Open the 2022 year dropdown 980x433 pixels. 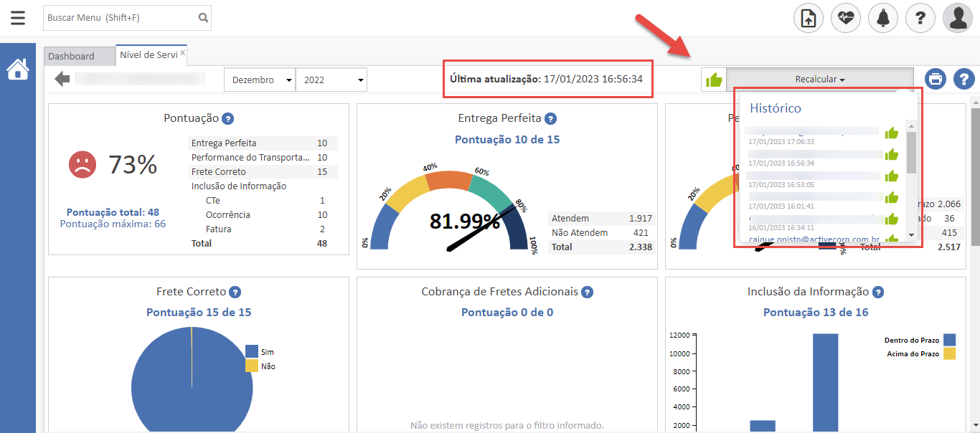331,80
